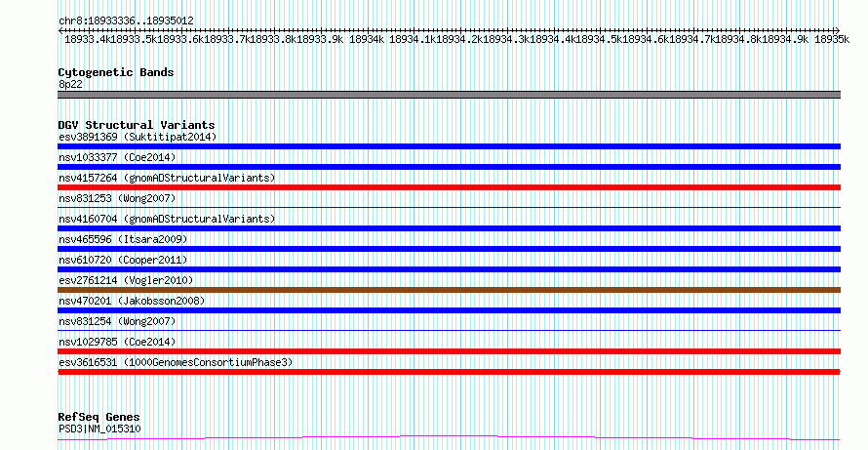Click the esv3891369 (Suktitipat2014) label
Image resolution: width=868 pixels, height=450 pixels.
click(x=138, y=137)
